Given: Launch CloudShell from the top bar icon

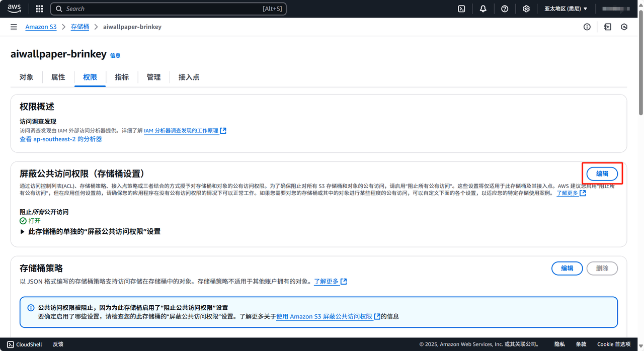Looking at the screenshot, I should tap(461, 9).
